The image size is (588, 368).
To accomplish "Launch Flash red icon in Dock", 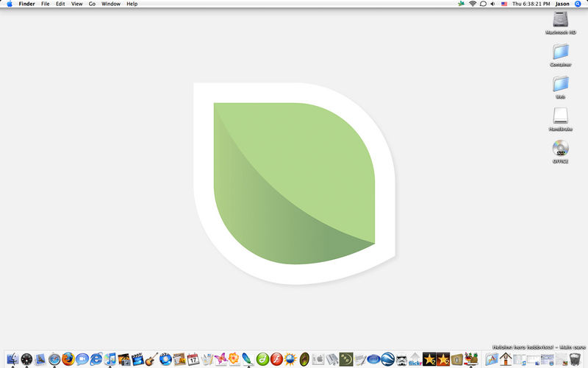I will point(277,359).
